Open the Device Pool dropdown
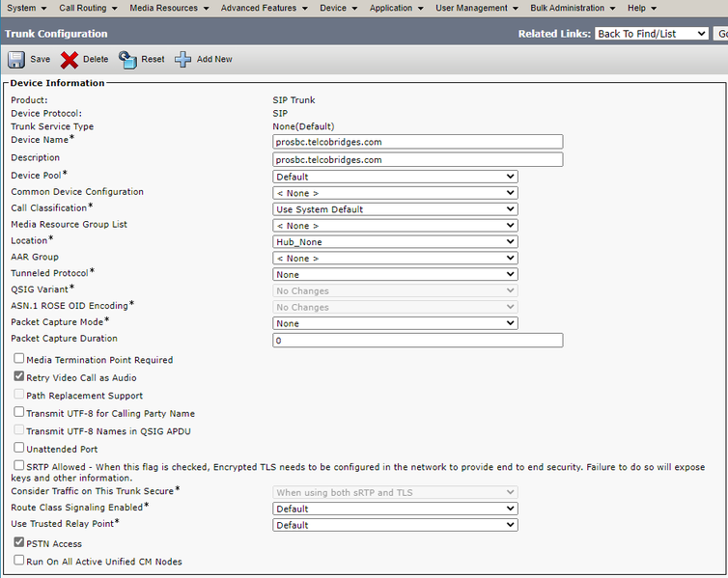The height and width of the screenshot is (578, 728). [395, 177]
